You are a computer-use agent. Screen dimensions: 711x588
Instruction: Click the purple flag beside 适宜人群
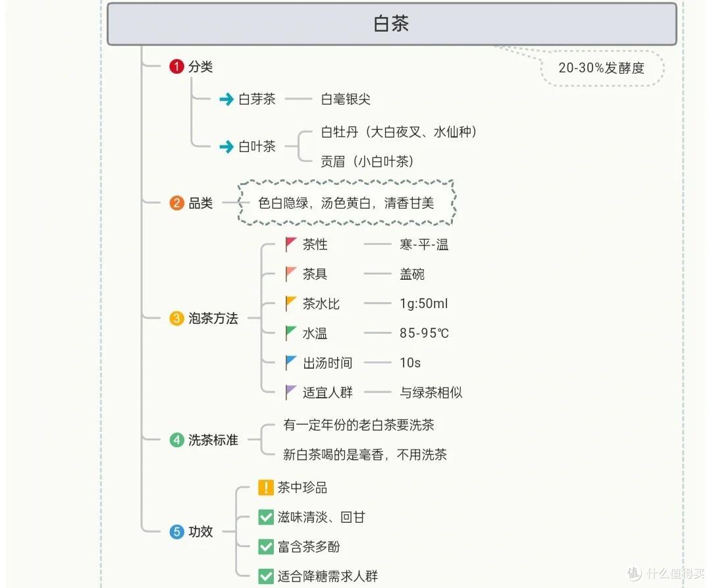291,392
